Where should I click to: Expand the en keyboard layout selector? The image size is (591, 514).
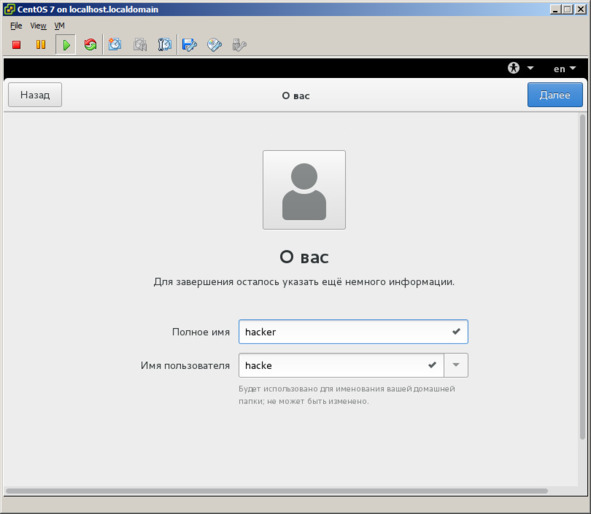pos(565,69)
